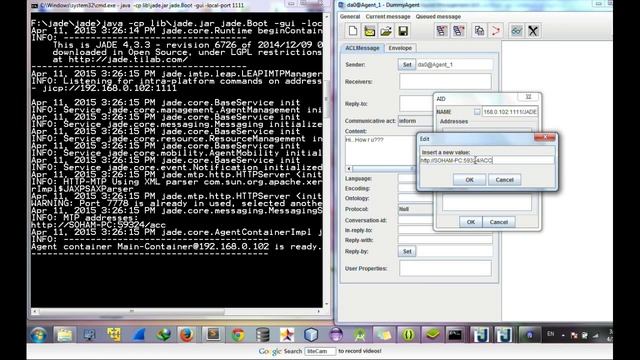Screen dimensions: 640x360
Task: Click the Google Search input box
Action: pos(320,351)
